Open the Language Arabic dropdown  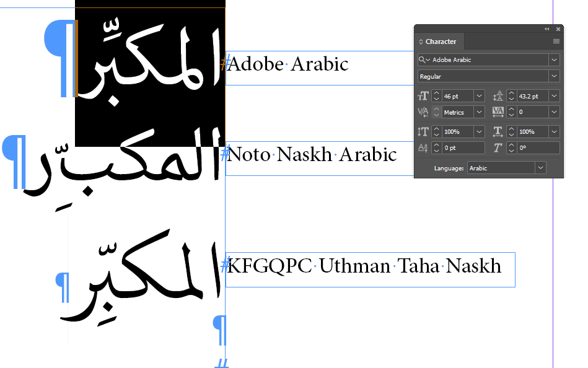[x=540, y=168]
